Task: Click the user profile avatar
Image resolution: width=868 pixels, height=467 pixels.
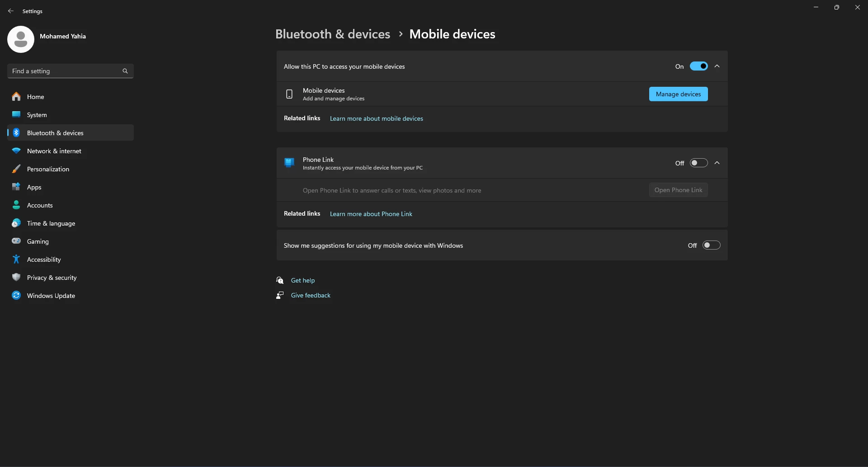Action: click(x=21, y=39)
